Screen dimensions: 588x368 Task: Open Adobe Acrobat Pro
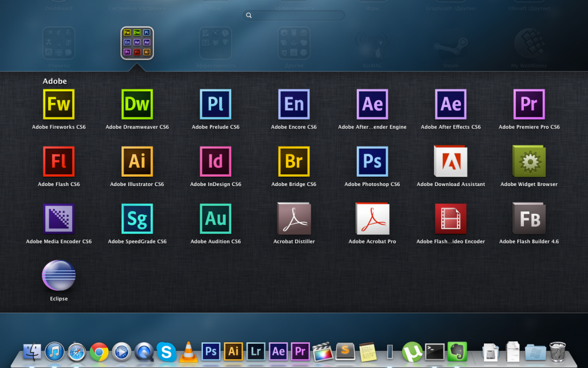[372, 218]
